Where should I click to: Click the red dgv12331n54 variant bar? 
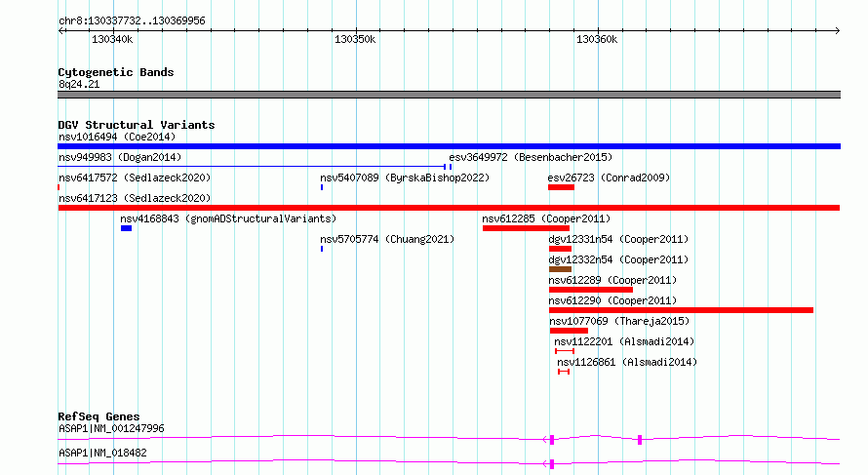pyautogui.click(x=560, y=249)
